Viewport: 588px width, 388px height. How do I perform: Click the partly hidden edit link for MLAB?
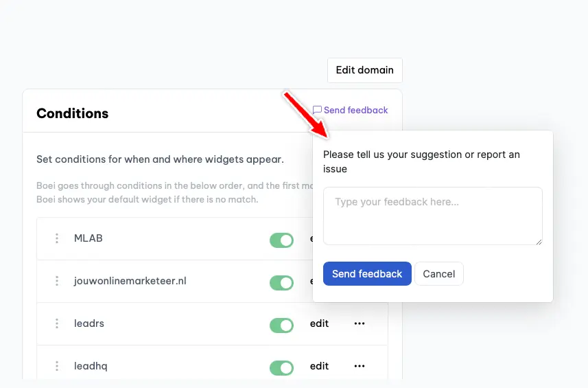pyautogui.click(x=311, y=239)
